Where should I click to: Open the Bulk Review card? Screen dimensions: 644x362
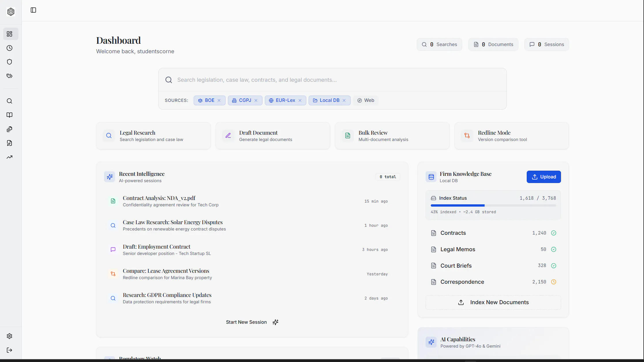[x=392, y=136]
